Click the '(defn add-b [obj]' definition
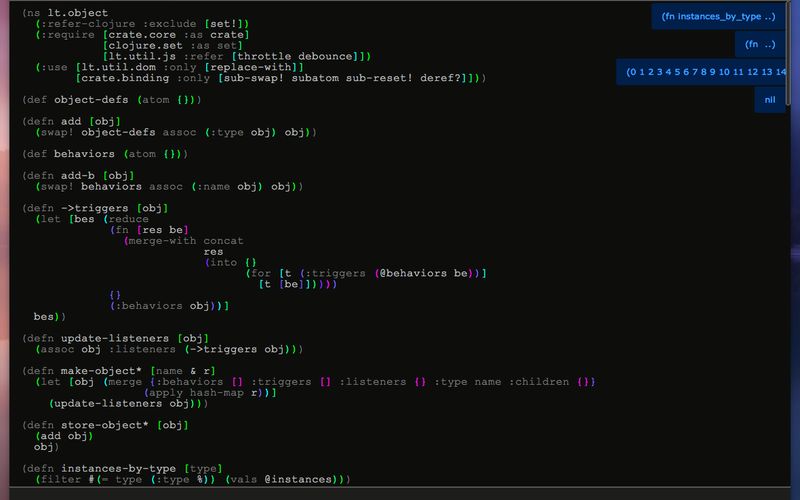 click(78, 176)
